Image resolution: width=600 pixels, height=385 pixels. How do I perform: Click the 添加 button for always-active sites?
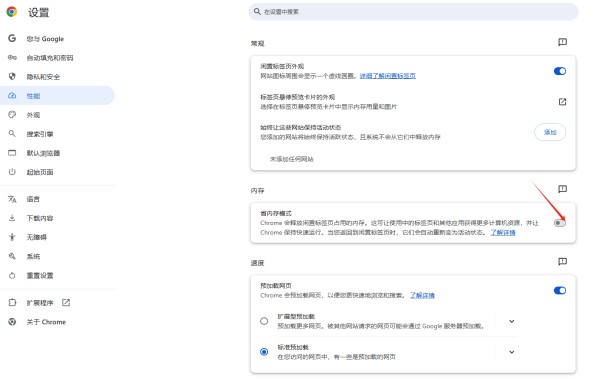coord(550,132)
